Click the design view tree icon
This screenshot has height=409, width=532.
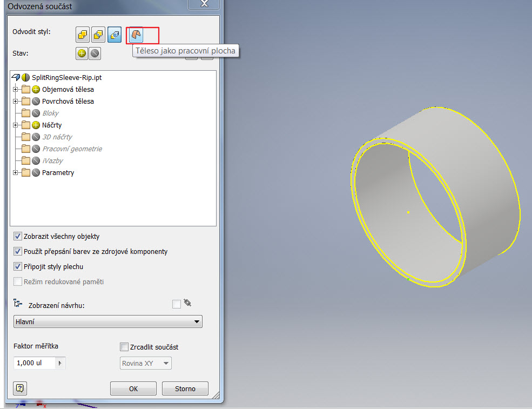(18, 303)
